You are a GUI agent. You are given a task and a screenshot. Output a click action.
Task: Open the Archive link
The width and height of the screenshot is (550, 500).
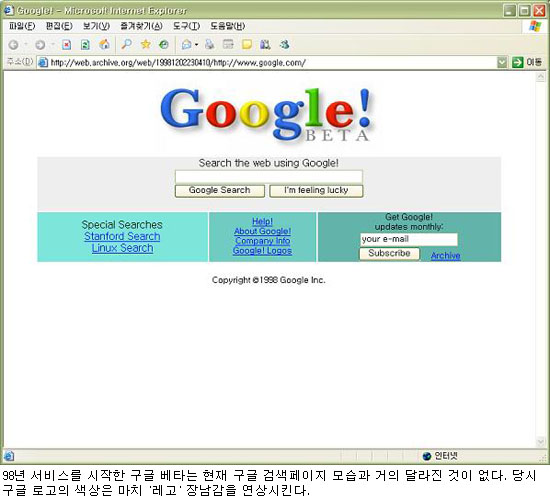[x=445, y=255]
